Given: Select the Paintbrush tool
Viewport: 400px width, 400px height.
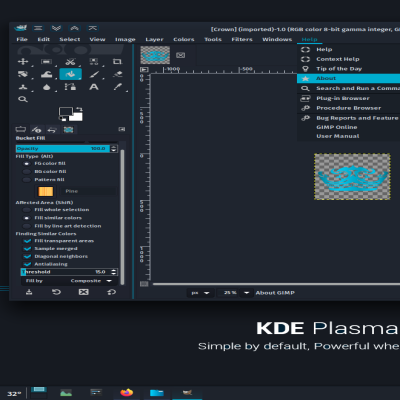Looking at the screenshot, I should click(x=94, y=74).
